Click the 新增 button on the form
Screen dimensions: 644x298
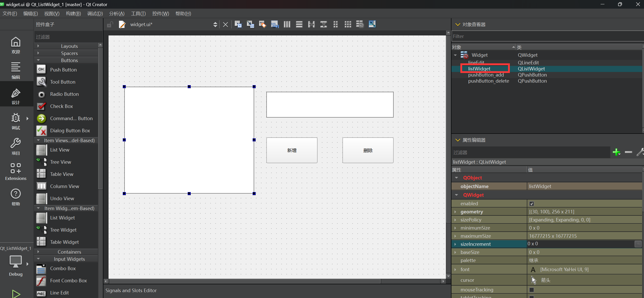[292, 150]
